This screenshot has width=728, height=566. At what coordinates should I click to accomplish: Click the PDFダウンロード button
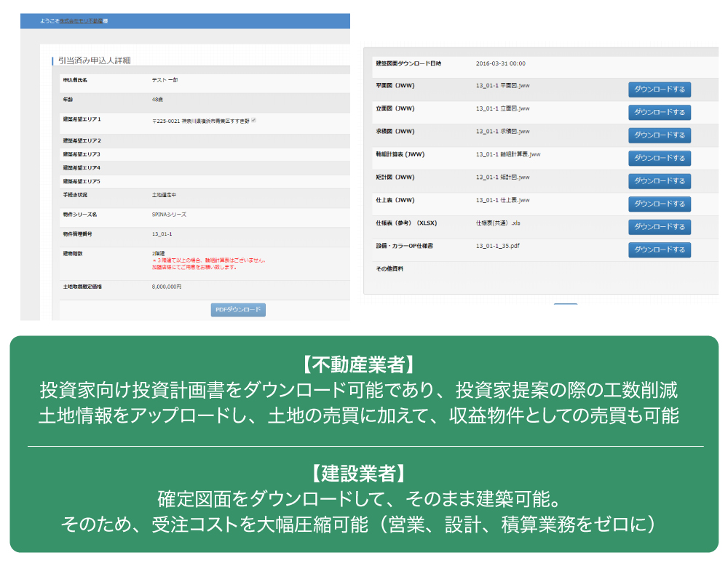point(238,310)
